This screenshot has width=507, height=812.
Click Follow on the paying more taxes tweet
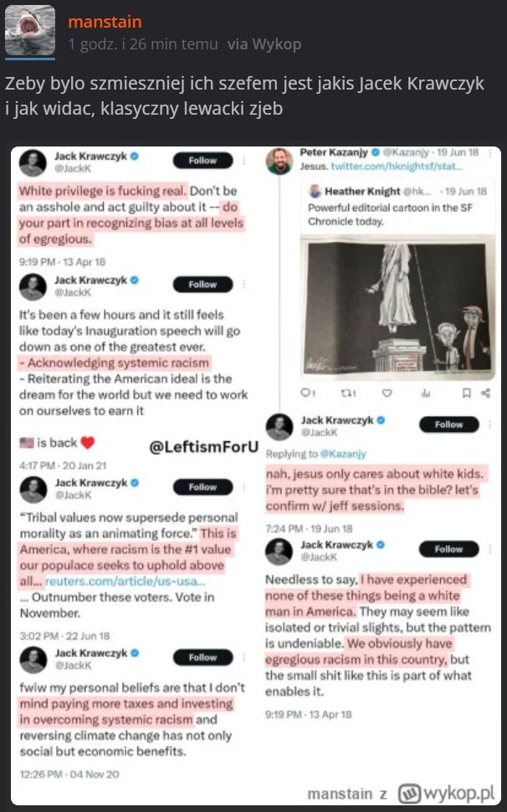pyautogui.click(x=202, y=657)
